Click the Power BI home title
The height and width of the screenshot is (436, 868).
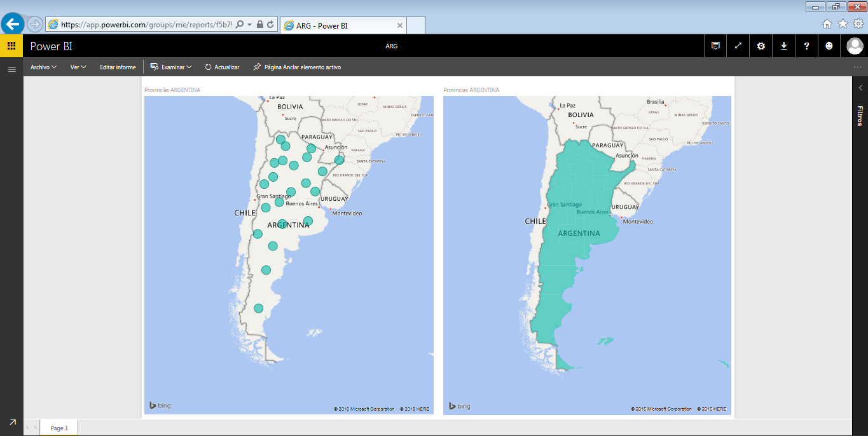[x=52, y=46]
